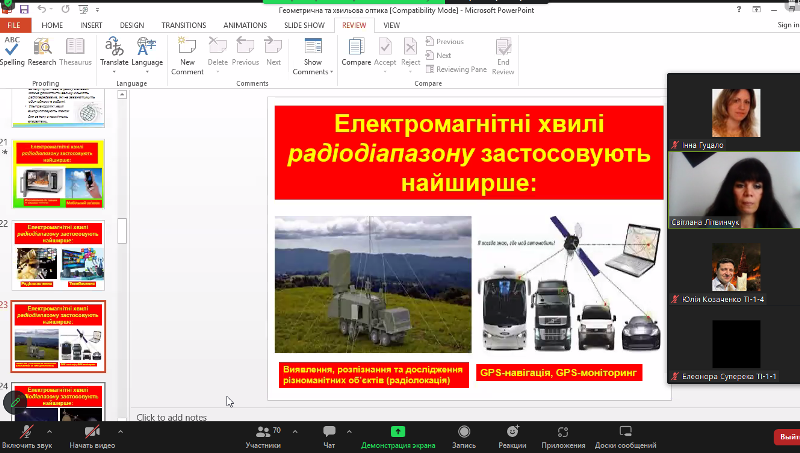Click the Compare presentations icon
800x453 pixels.
pos(355,51)
